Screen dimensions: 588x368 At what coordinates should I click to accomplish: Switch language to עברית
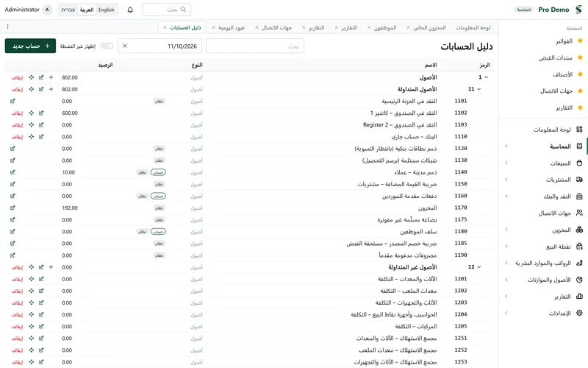pyautogui.click(x=68, y=10)
